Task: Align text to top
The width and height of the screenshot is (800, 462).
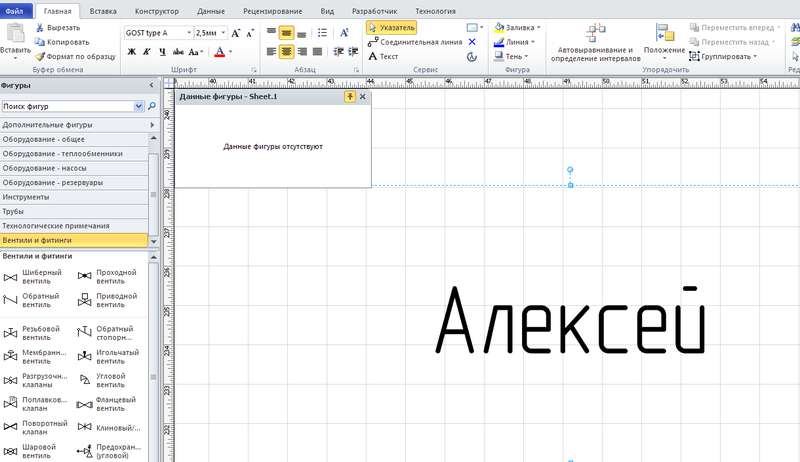Action: click(x=271, y=33)
